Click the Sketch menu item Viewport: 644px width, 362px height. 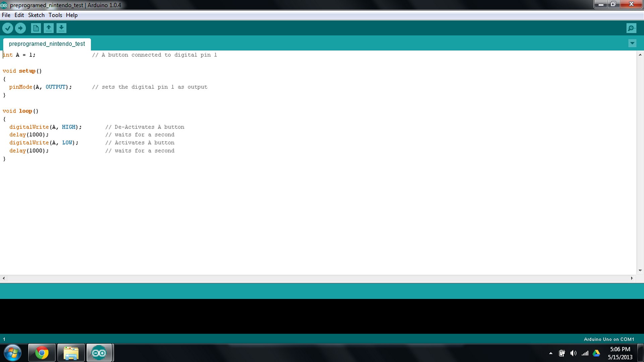coord(36,15)
